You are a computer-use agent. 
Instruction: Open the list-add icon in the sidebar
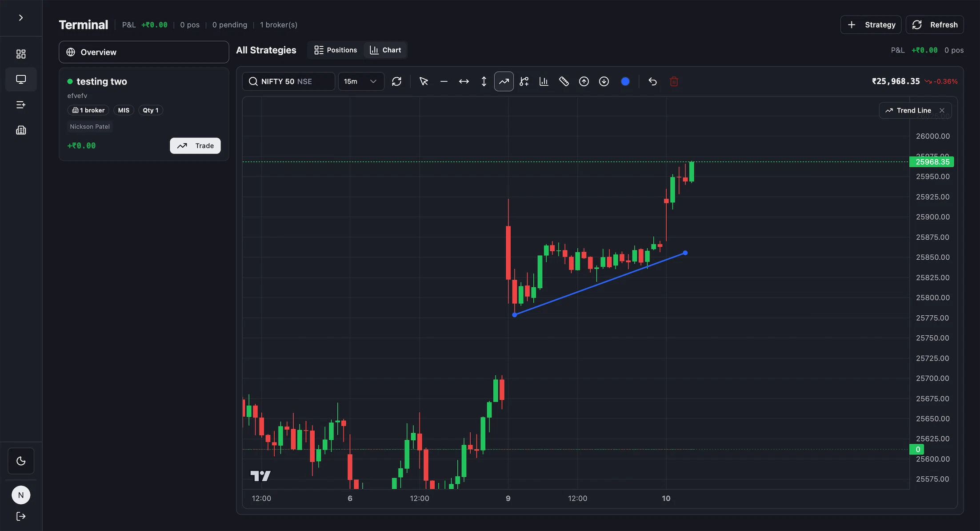[x=21, y=105]
